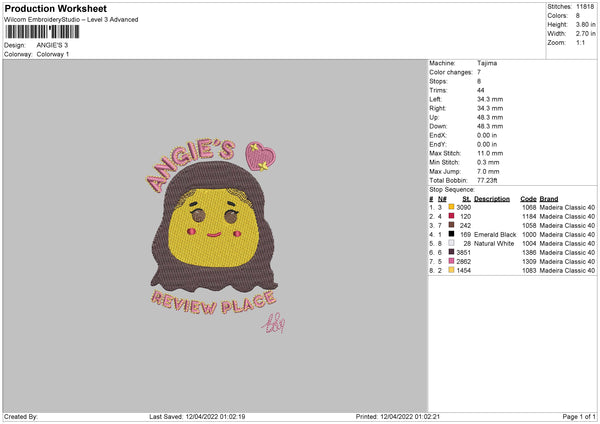Click the 'St.' column header
The image size is (600, 424).
point(466,199)
